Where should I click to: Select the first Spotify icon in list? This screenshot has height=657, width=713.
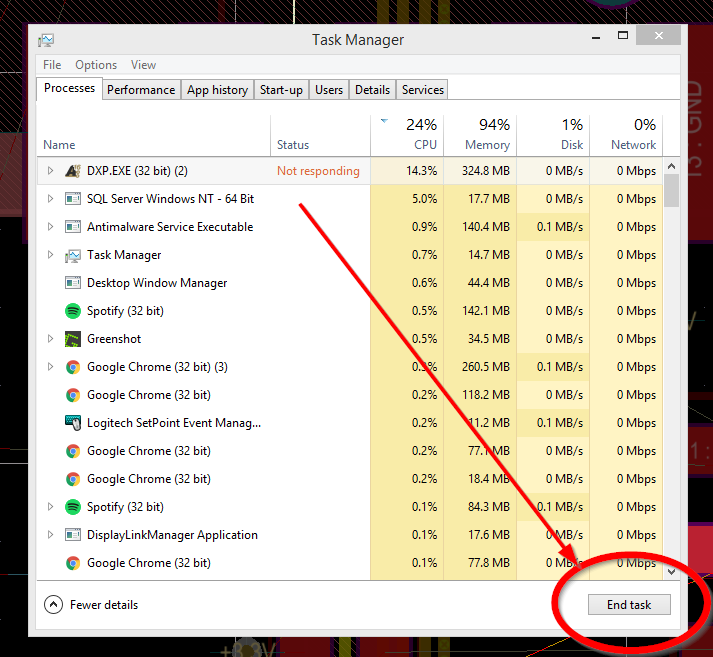coord(73,311)
